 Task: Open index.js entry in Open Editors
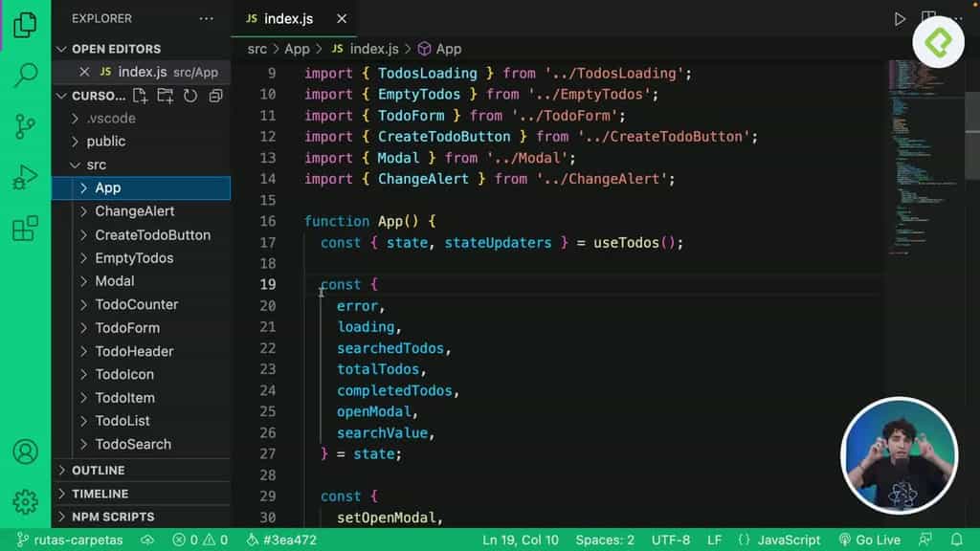coord(142,72)
